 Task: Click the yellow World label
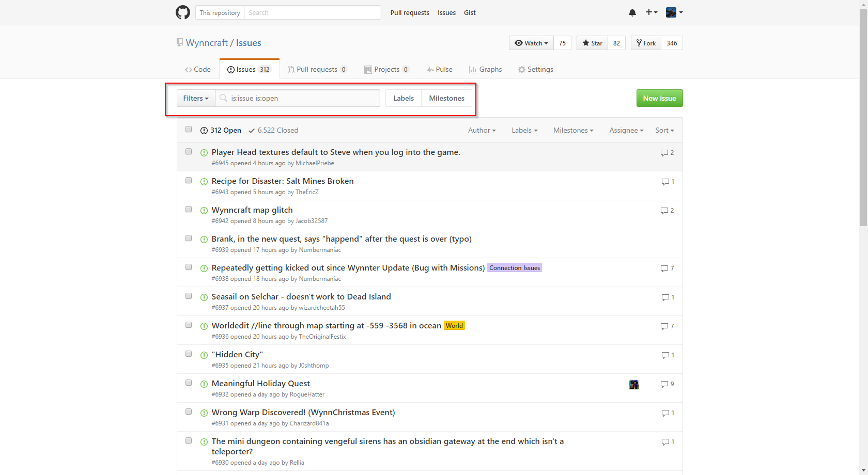tap(454, 326)
